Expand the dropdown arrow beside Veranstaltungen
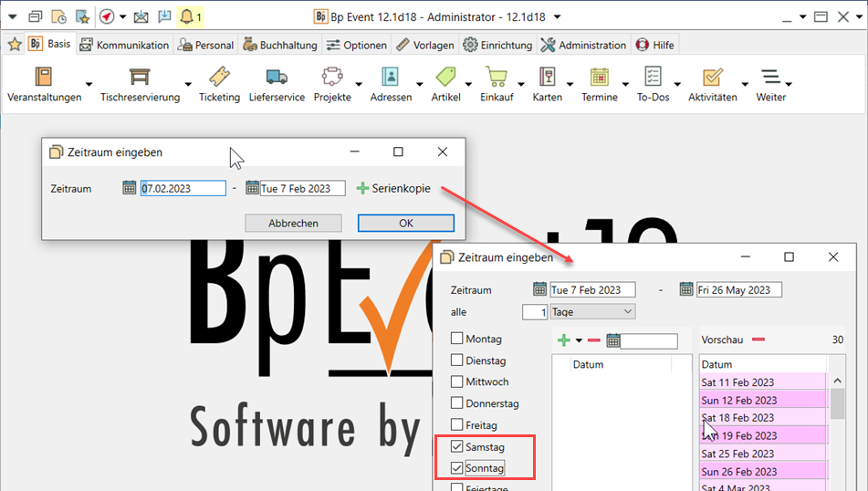 pyautogui.click(x=89, y=85)
